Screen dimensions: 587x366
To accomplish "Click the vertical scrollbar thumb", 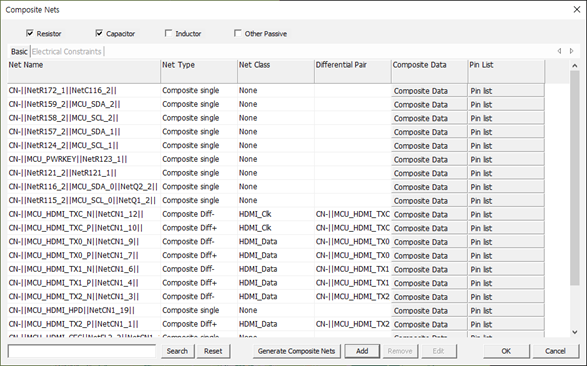I will pyautogui.click(x=575, y=178).
